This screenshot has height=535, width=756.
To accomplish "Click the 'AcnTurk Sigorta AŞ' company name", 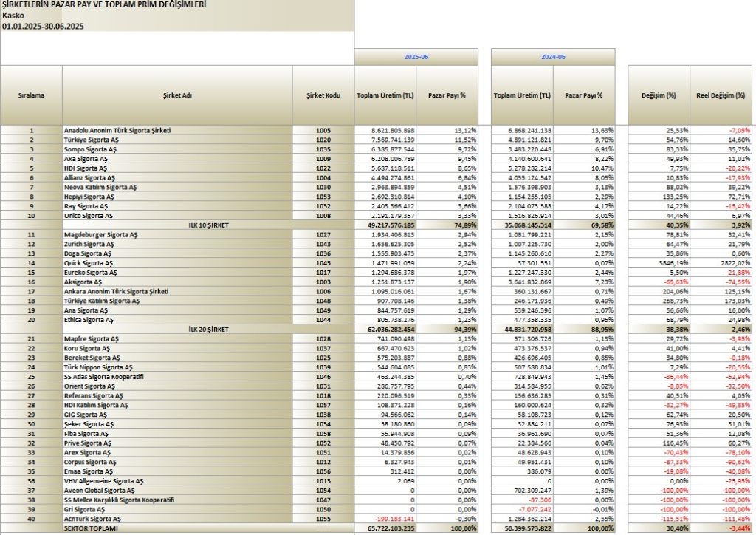I will tap(92, 519).
